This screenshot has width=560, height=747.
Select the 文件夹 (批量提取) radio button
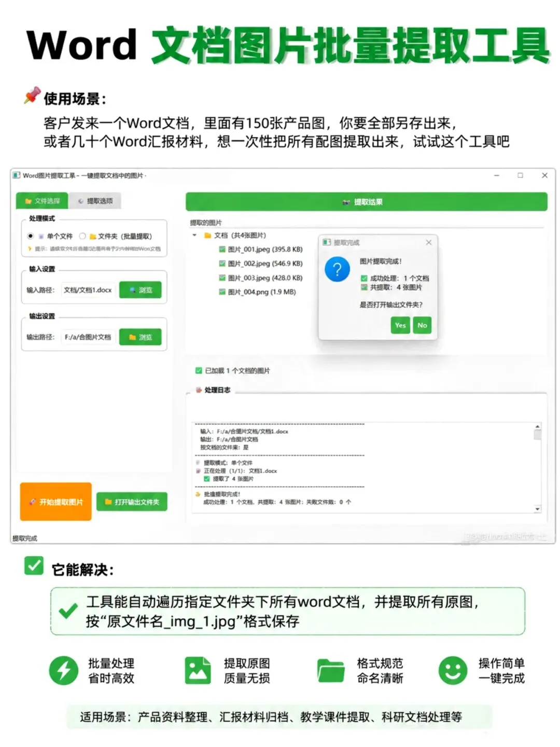tap(82, 236)
